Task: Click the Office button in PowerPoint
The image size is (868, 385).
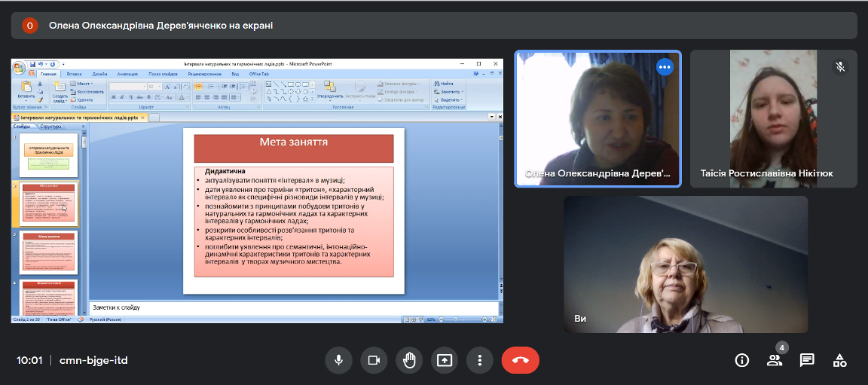Action: (19, 68)
